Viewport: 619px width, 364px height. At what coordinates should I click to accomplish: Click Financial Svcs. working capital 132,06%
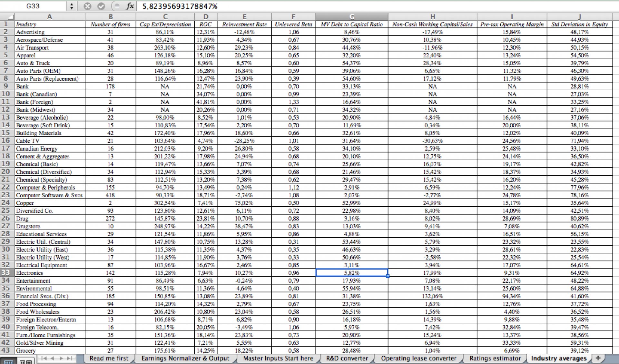(432, 296)
